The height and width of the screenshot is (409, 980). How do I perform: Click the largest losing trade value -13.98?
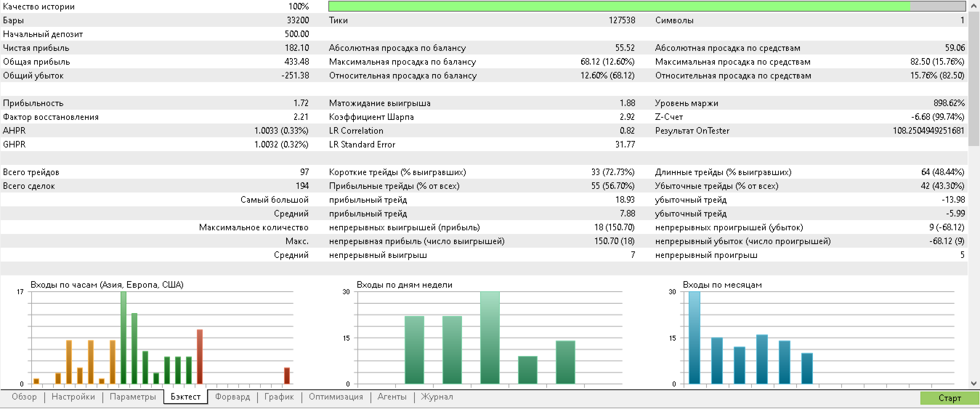click(952, 200)
